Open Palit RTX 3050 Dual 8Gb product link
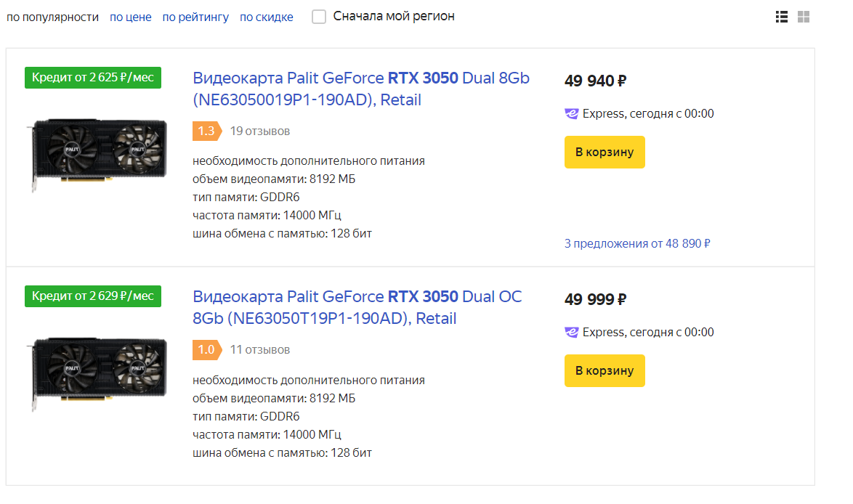The image size is (853, 504). (361, 89)
